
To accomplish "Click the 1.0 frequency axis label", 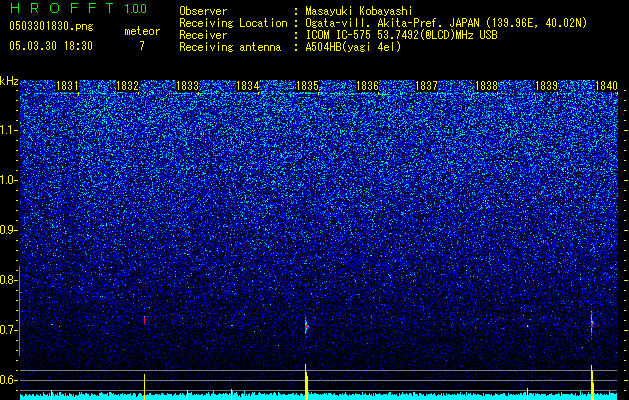I will tap(9, 180).
